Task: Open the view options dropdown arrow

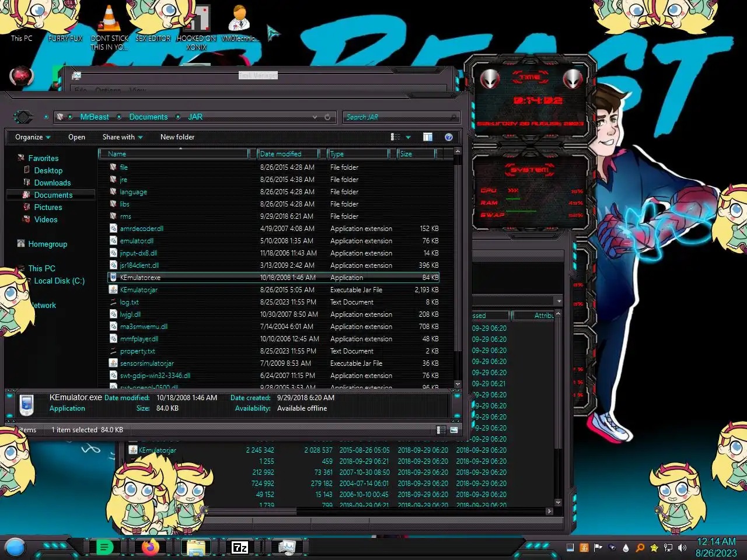Action: [x=408, y=137]
